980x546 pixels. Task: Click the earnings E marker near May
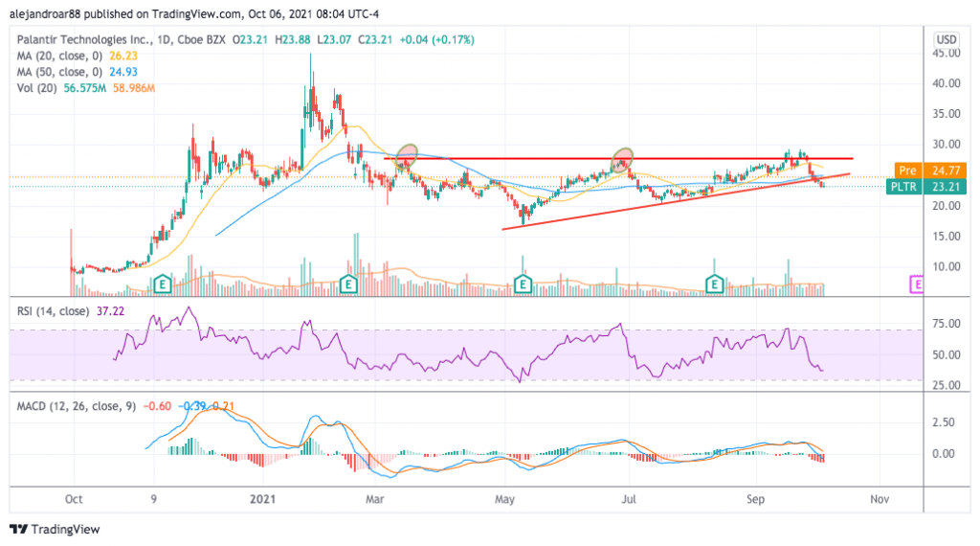coord(523,284)
